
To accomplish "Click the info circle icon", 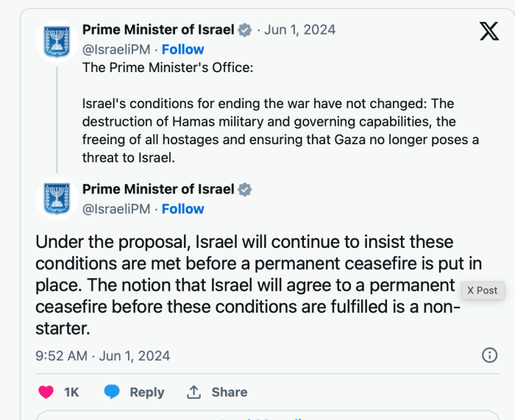I will 489,355.
